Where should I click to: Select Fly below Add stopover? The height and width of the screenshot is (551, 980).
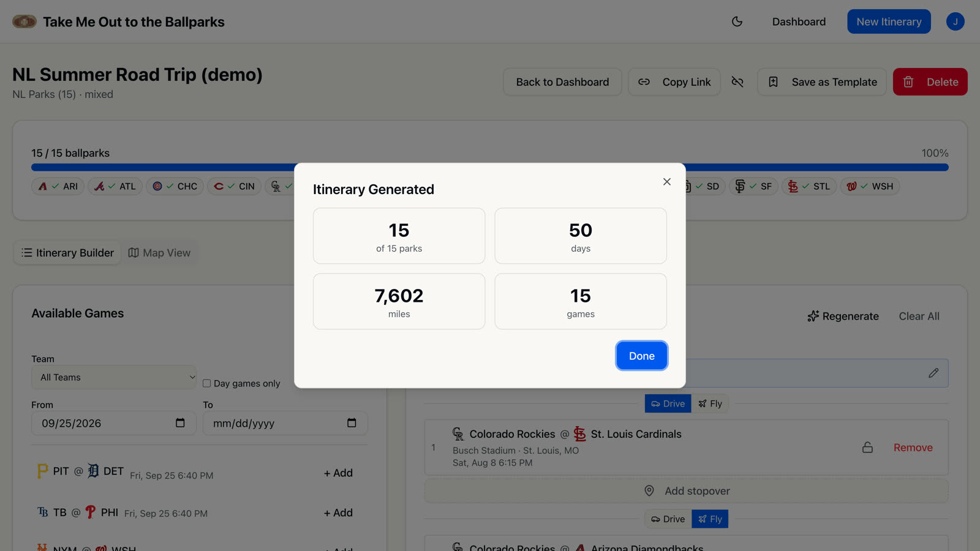click(710, 519)
